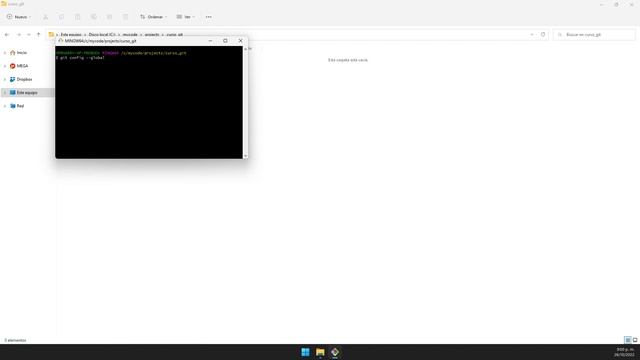Refresh the curso_git folder view
Viewport: 640px width, 360px height.
[x=543, y=35]
